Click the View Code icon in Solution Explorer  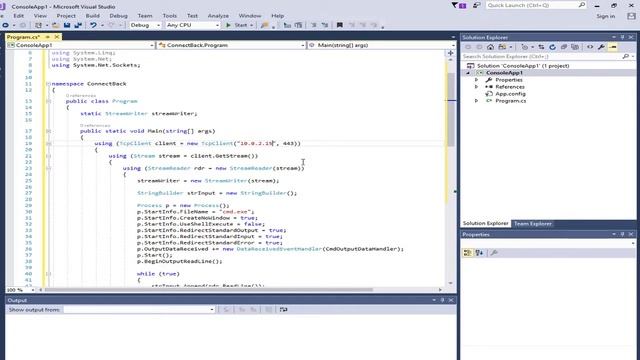(x=590, y=47)
